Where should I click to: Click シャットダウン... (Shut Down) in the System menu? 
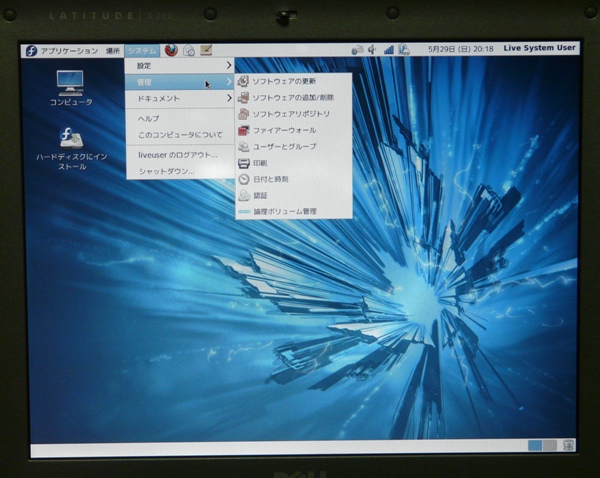(168, 171)
